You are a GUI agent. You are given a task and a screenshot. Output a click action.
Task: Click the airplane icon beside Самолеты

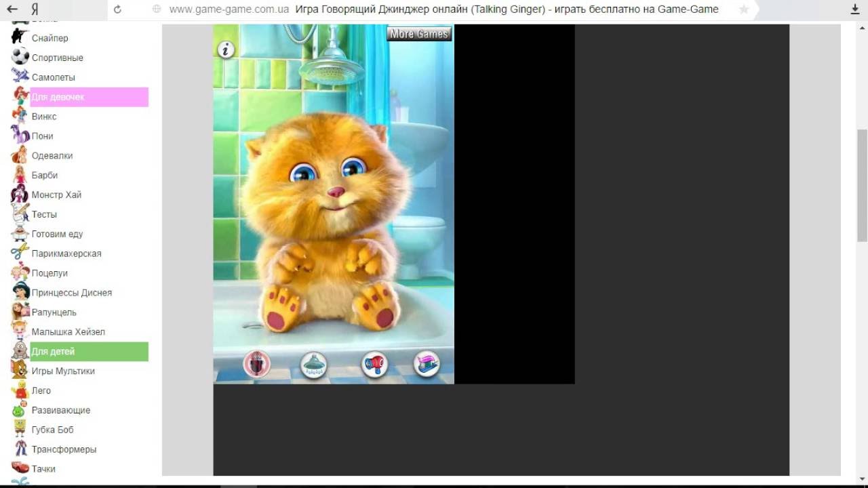[x=20, y=76]
